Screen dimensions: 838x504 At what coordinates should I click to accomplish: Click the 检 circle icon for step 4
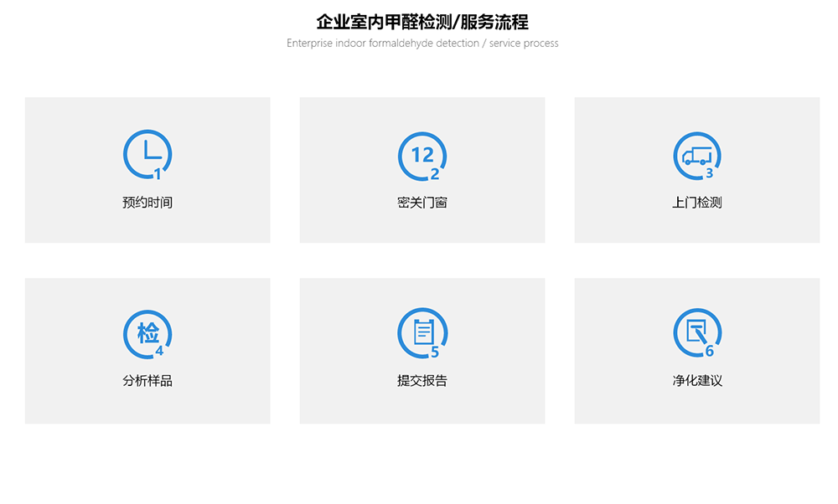147,334
